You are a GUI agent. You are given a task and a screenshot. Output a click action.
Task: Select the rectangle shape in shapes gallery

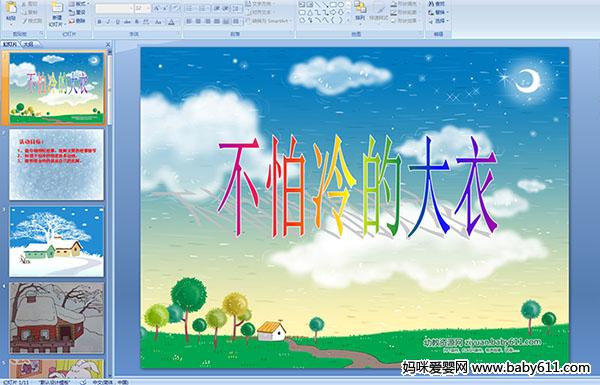(333, 4)
